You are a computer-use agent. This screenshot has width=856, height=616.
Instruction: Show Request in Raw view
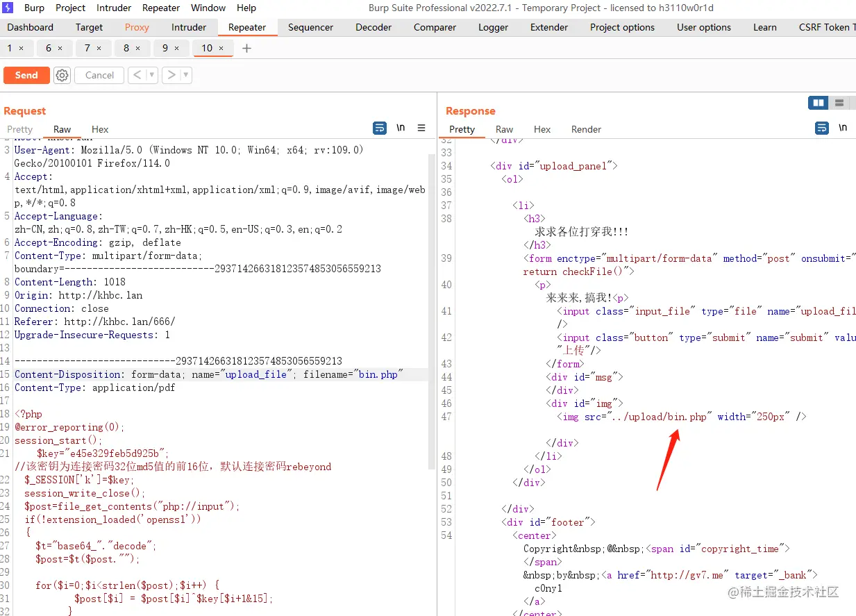tap(62, 129)
